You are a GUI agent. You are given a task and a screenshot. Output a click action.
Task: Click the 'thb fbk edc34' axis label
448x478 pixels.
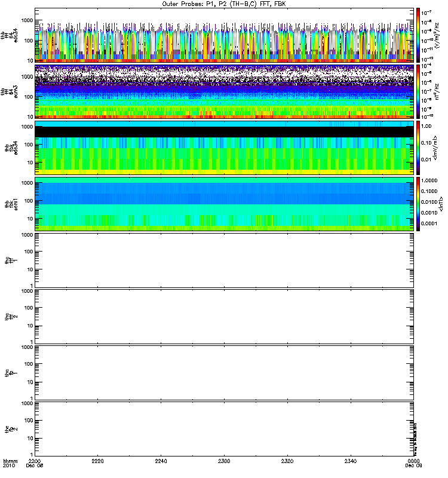point(11,148)
